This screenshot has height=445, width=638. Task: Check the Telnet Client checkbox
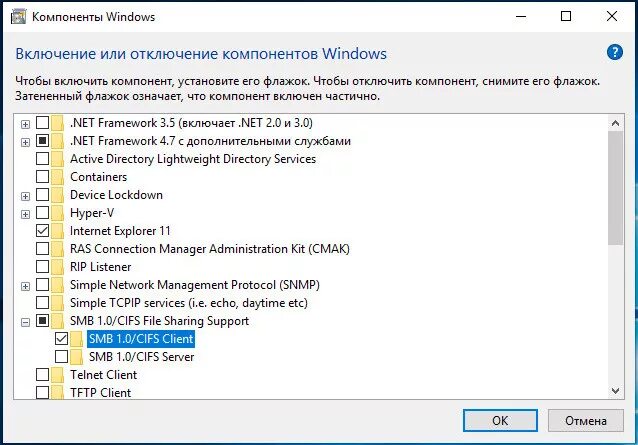click(x=42, y=375)
